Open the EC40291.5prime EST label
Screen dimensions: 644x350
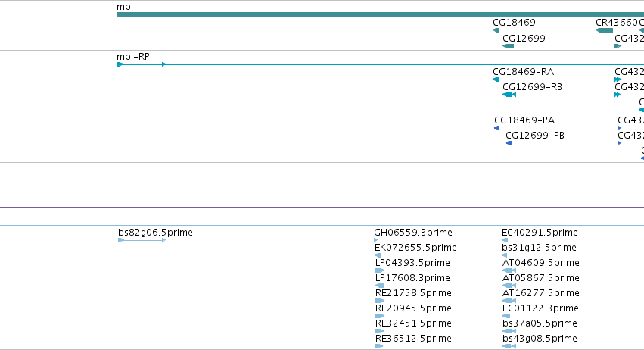click(540, 233)
